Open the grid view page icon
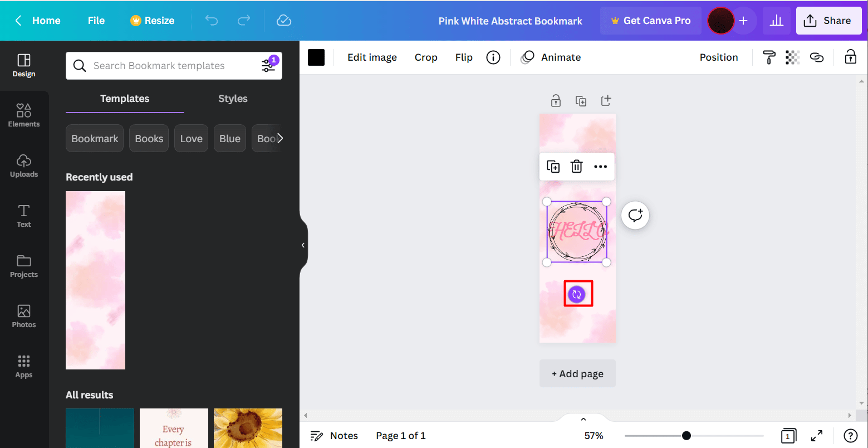 [x=788, y=436]
